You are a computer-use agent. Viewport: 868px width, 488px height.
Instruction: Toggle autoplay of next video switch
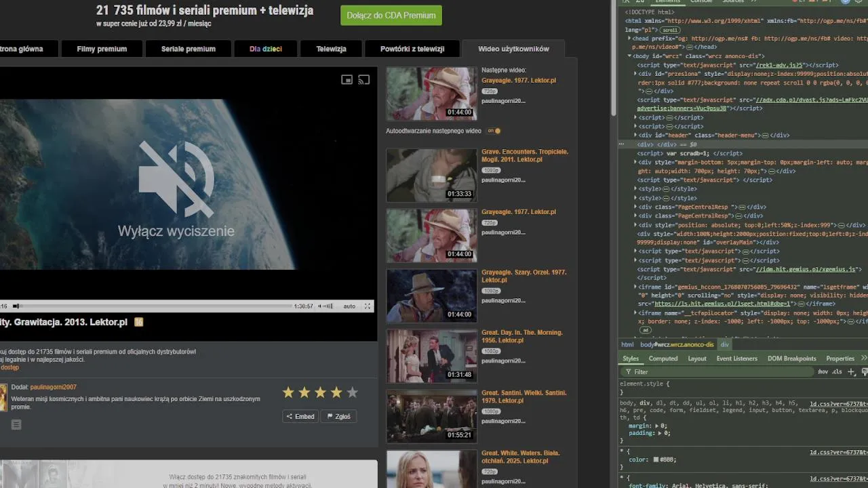(x=494, y=131)
